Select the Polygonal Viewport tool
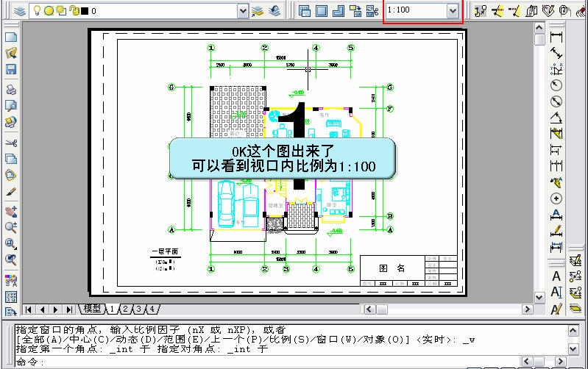 click(x=339, y=11)
